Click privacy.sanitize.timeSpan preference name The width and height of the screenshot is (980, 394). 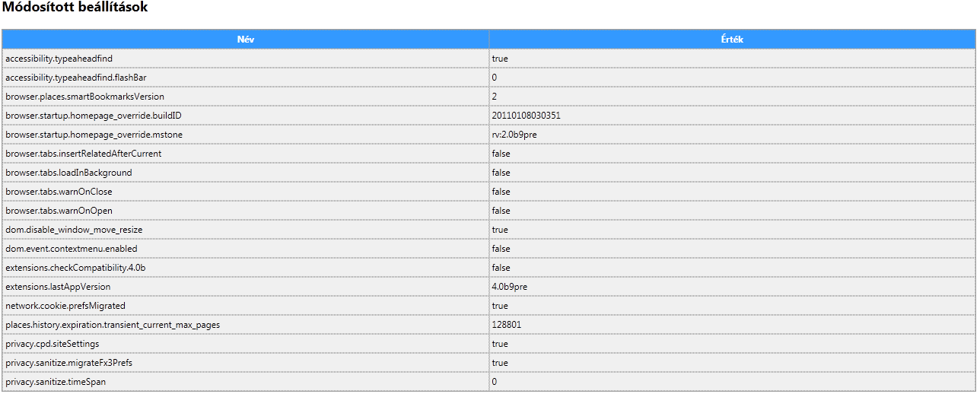point(56,382)
